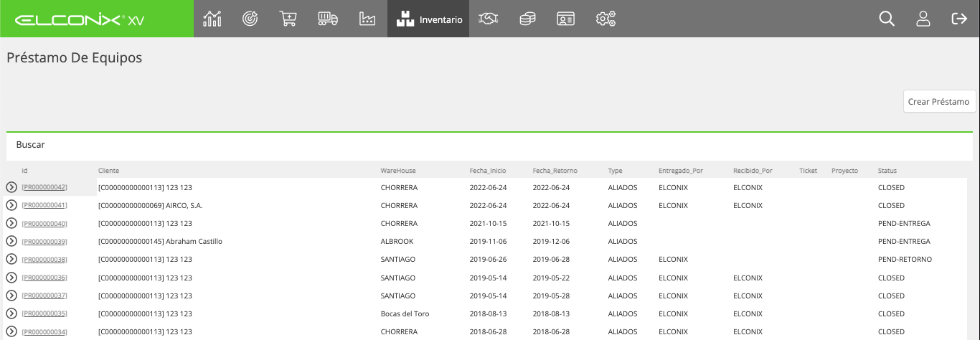Expand row PR000000034 details arrow

[x=11, y=331]
